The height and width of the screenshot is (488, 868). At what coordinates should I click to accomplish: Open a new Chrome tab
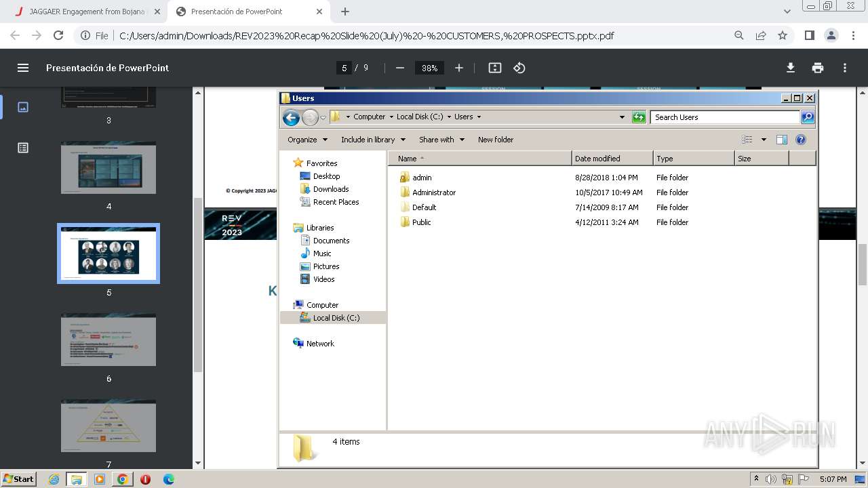pyautogui.click(x=345, y=12)
